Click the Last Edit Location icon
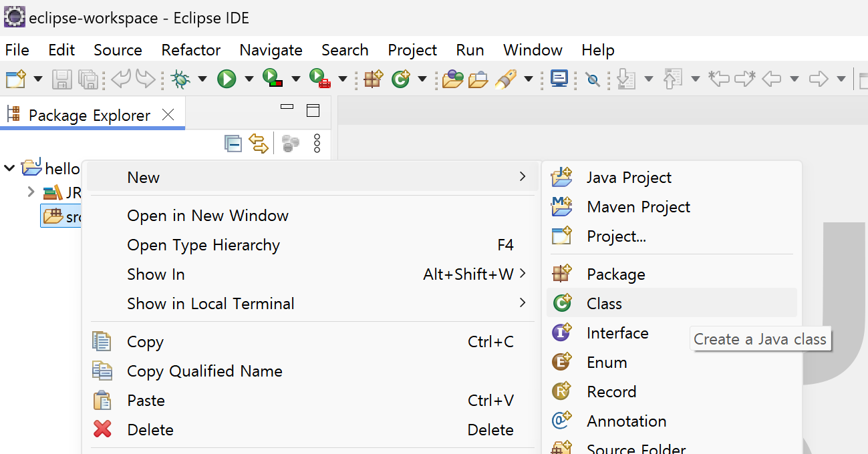The height and width of the screenshot is (454, 868). pyautogui.click(x=718, y=79)
